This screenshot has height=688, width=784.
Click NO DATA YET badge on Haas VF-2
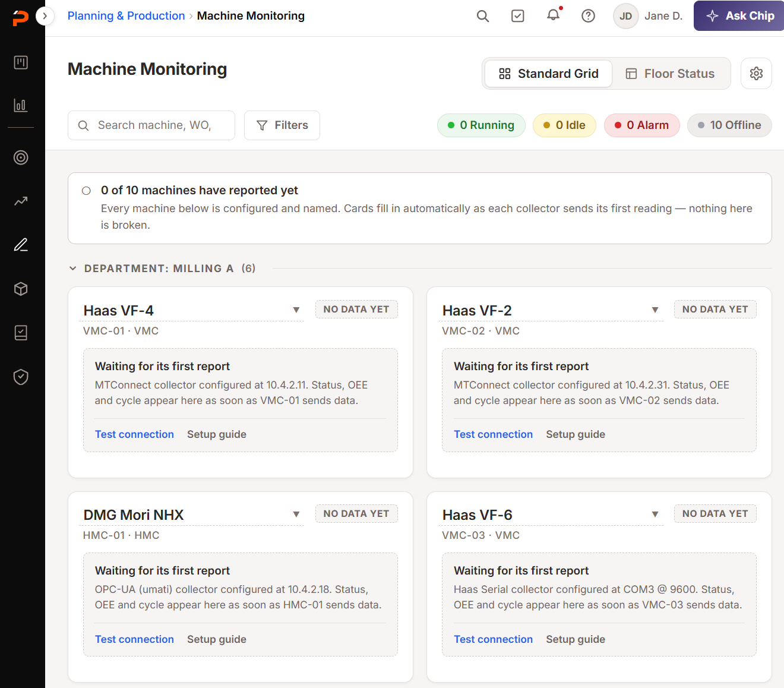tap(715, 310)
